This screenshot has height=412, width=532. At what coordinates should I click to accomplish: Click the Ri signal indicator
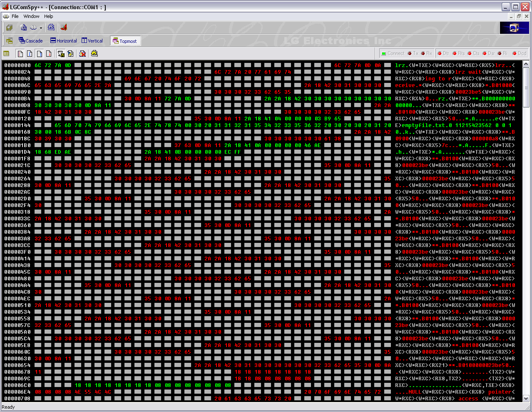click(x=502, y=53)
